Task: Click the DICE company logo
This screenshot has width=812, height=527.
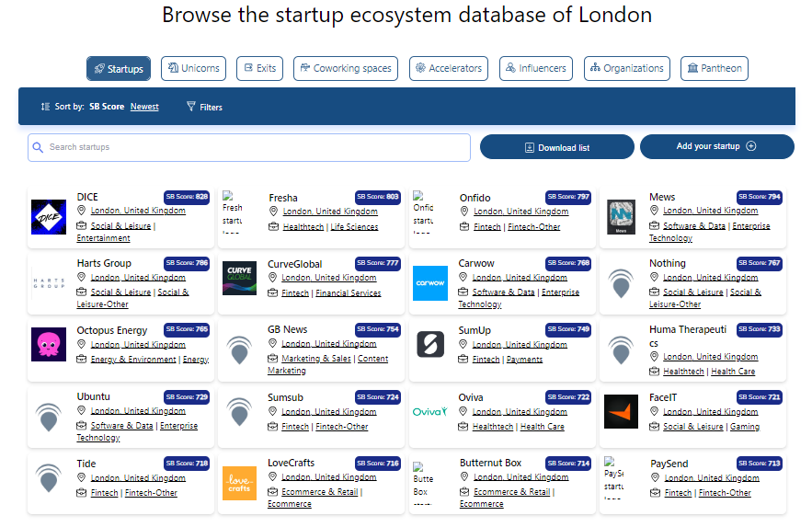Action: (49, 217)
